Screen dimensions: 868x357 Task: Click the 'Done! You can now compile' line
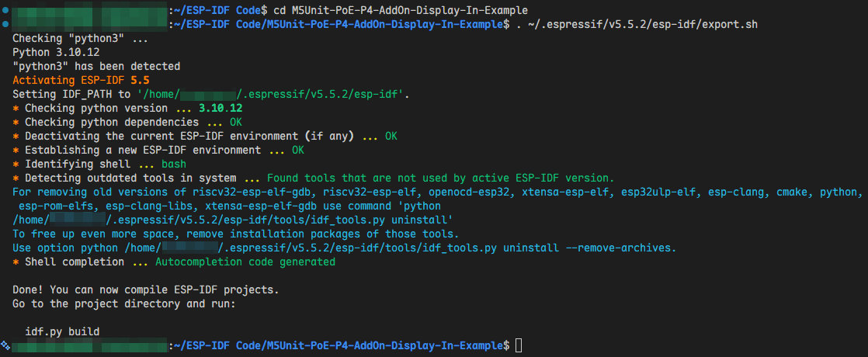146,289
